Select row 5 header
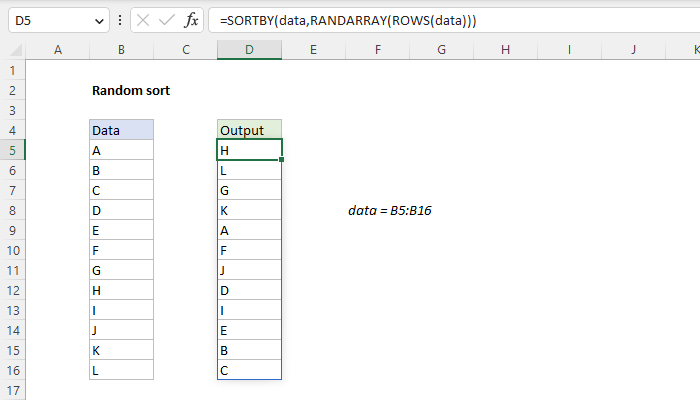The height and width of the screenshot is (400, 700). [x=12, y=150]
